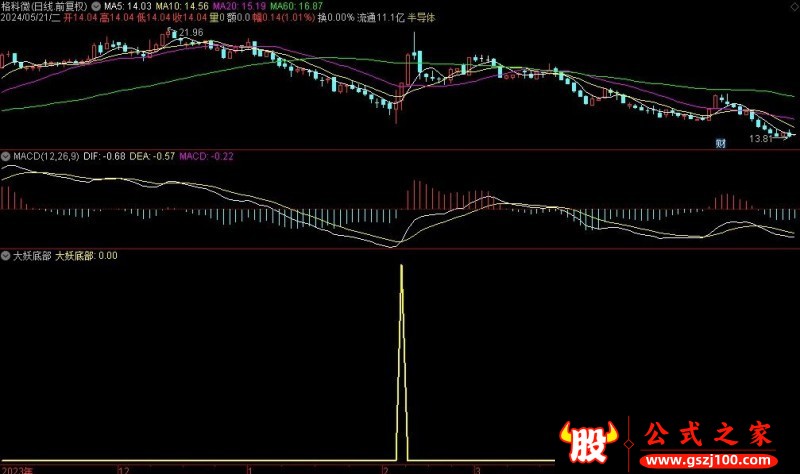Click the 2 month marker on the time axis

pyautogui.click(x=386, y=470)
